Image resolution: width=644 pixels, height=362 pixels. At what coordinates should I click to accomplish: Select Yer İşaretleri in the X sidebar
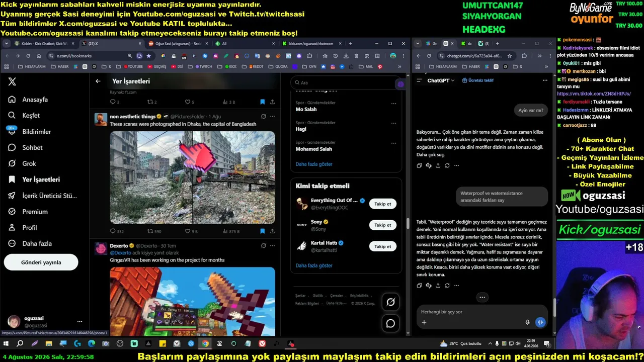coord(34,179)
